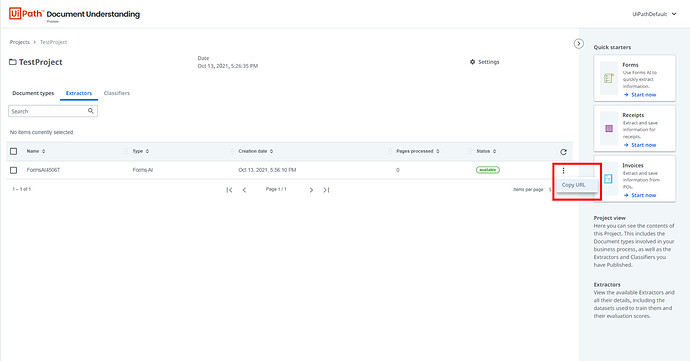Check the FormsAI4506T row checkbox
690x361 pixels.
(x=14, y=170)
